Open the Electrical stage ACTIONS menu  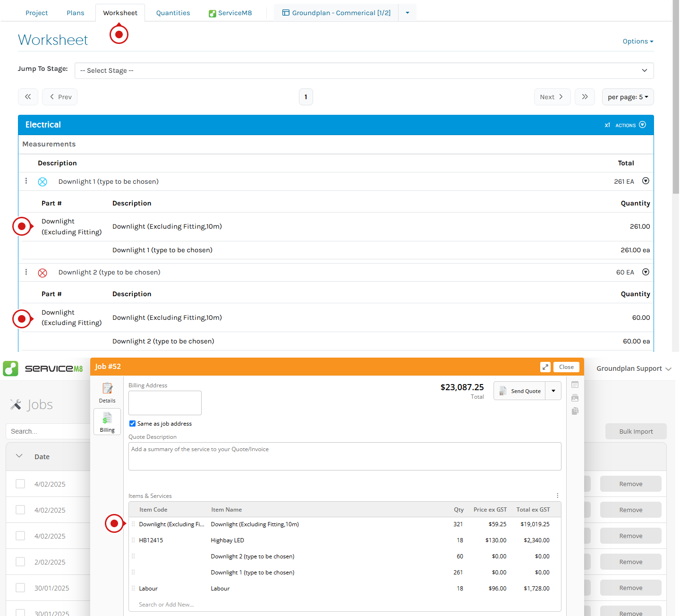(x=630, y=125)
